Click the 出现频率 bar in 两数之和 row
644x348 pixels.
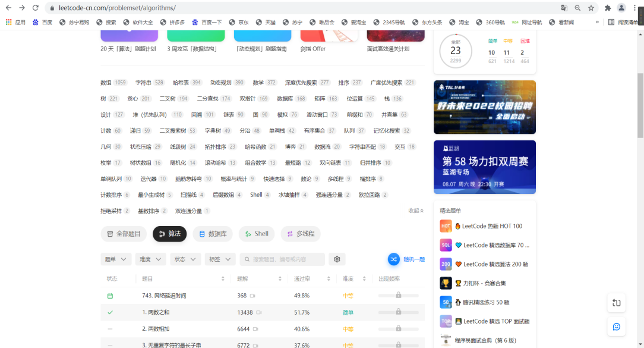click(x=399, y=313)
